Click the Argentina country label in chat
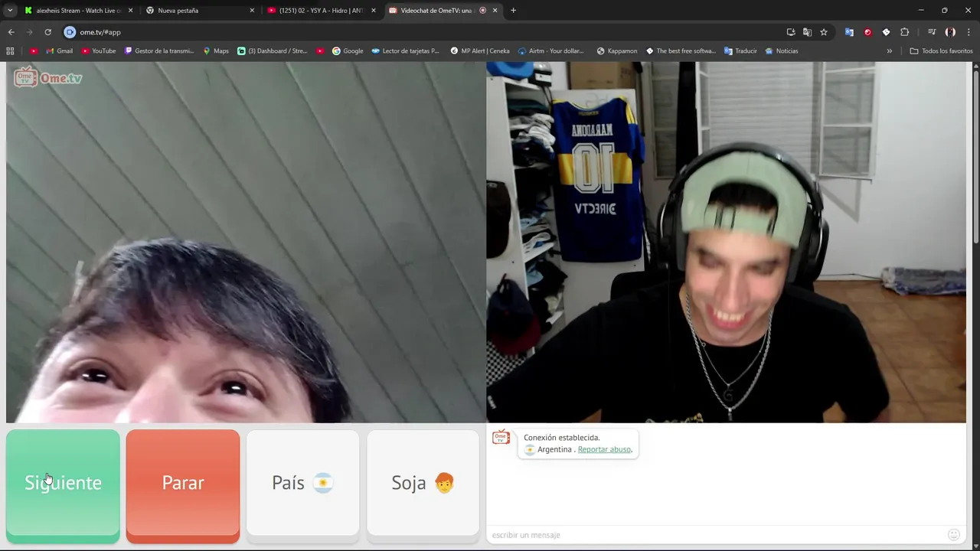This screenshot has height=551, width=980. tap(554, 449)
